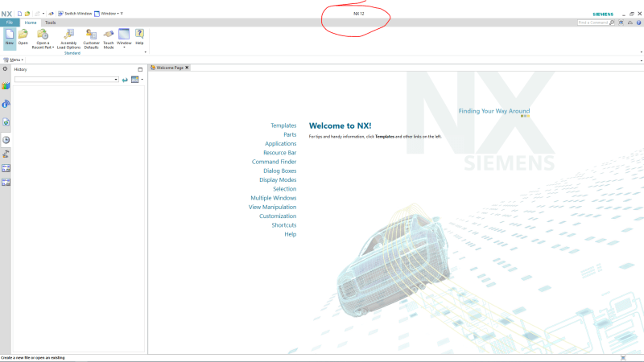Click the NX logo in the title bar
This screenshot has width=644, height=362.
click(6, 14)
